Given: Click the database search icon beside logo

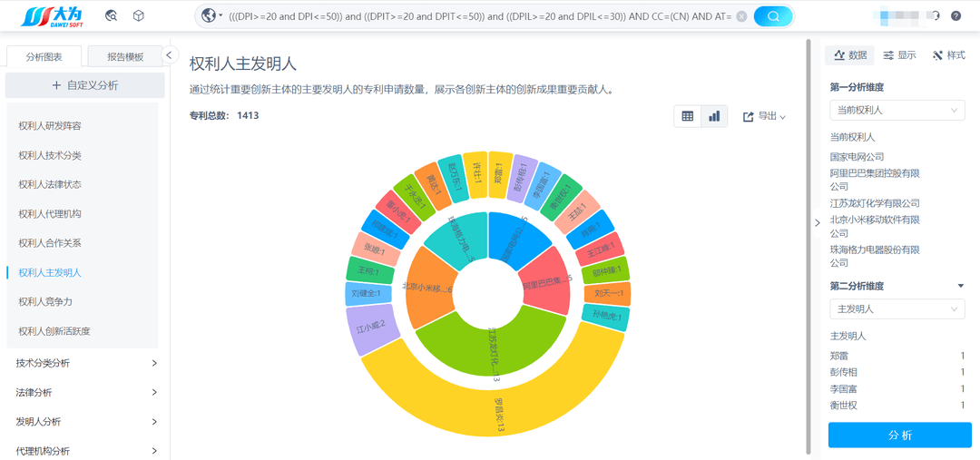Looking at the screenshot, I should coord(112,16).
